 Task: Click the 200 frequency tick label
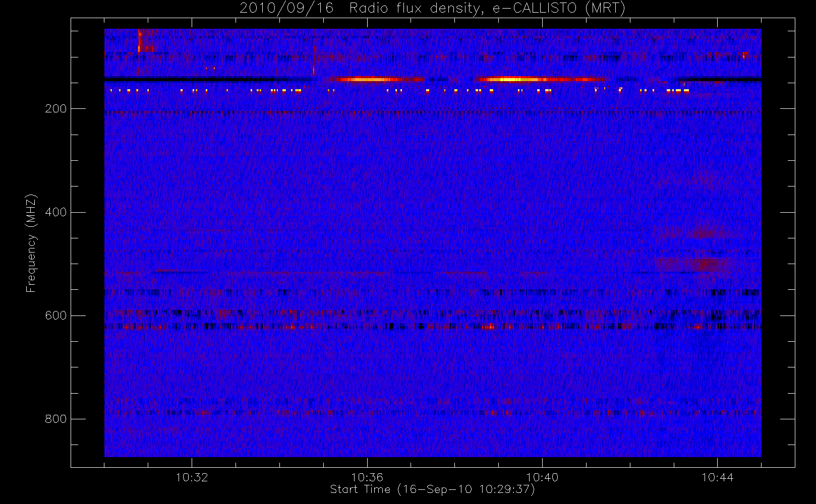(55, 108)
